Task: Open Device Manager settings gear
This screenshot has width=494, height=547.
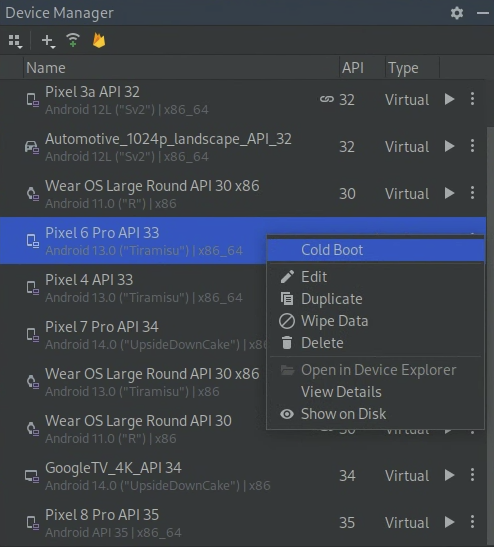Action: pyautogui.click(x=457, y=13)
